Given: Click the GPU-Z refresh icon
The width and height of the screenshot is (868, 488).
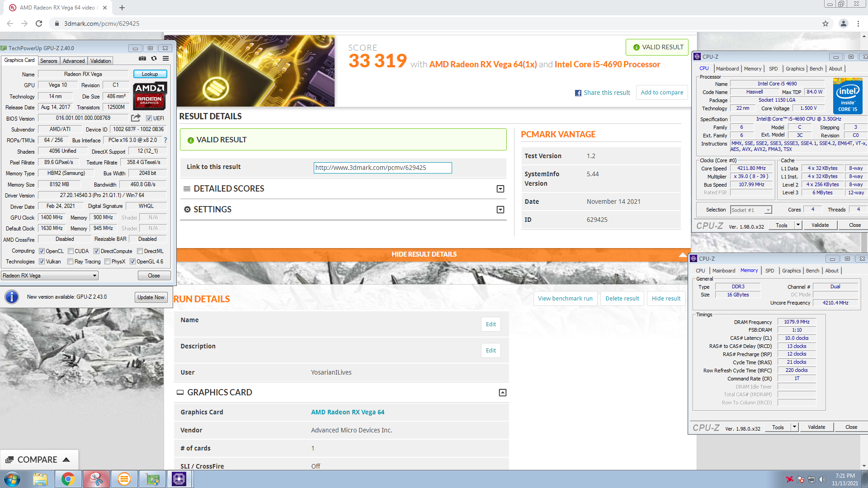Looking at the screenshot, I should (154, 59).
